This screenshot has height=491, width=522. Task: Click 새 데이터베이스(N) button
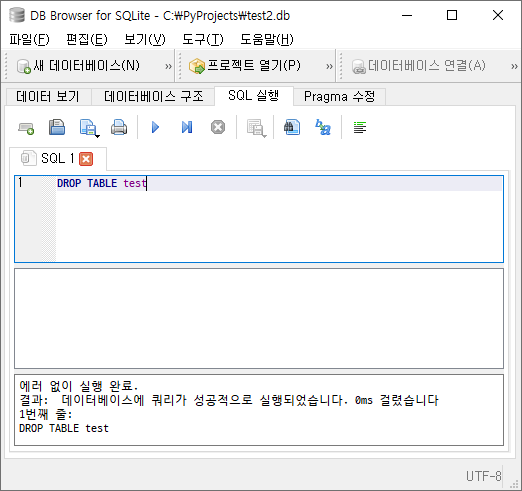click(78, 66)
